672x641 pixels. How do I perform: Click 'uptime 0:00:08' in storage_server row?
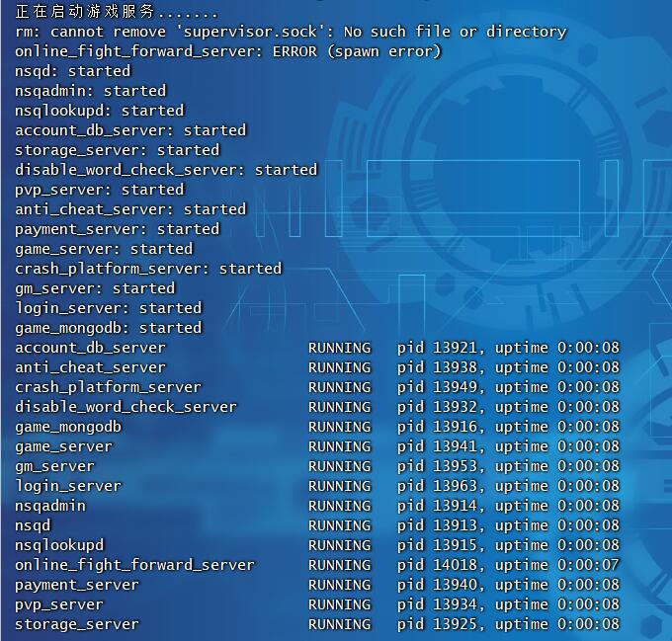(x=557, y=624)
